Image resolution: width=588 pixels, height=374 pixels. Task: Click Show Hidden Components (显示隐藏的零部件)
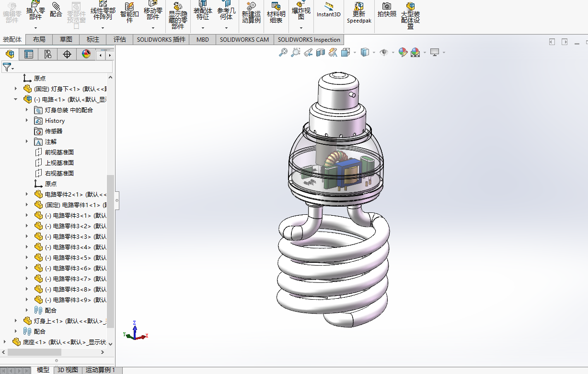click(x=178, y=14)
